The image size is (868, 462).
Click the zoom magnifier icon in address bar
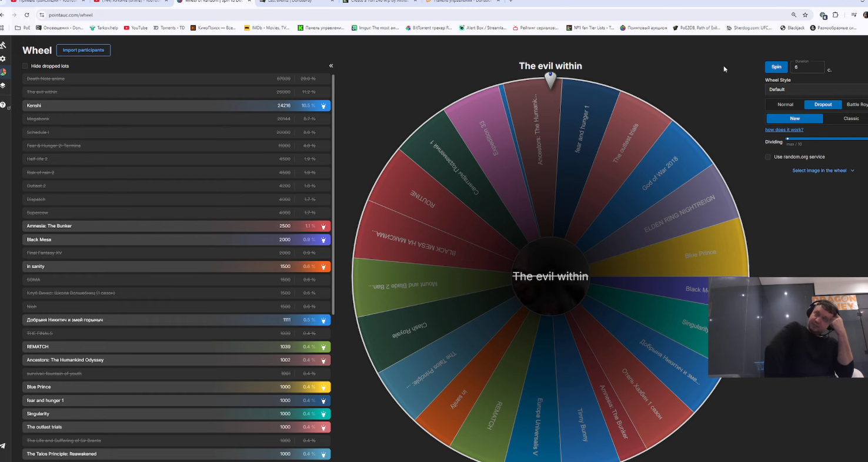pos(794,15)
